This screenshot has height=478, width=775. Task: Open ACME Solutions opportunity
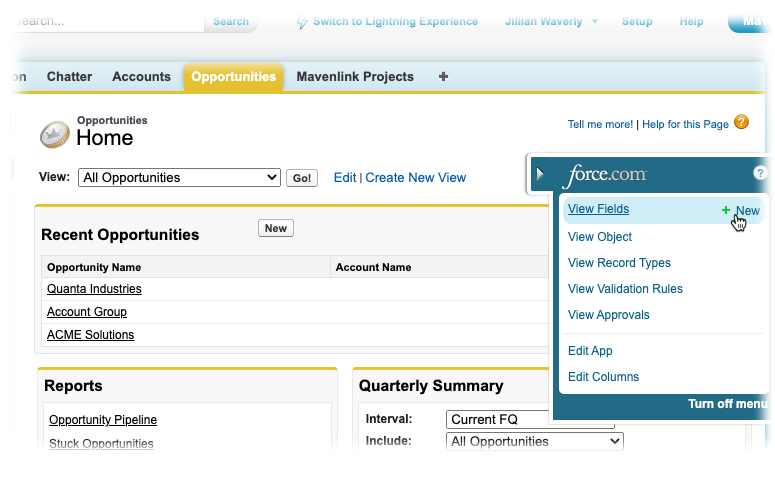[x=90, y=335]
